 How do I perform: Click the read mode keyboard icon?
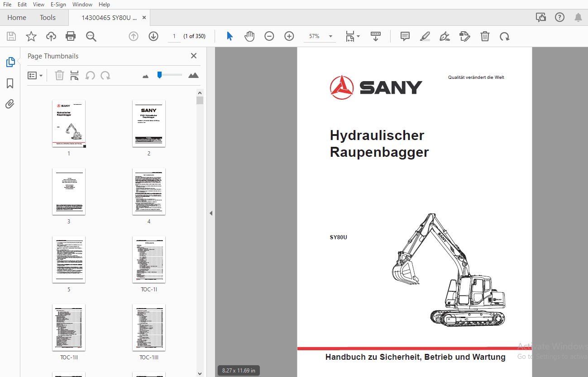click(376, 36)
